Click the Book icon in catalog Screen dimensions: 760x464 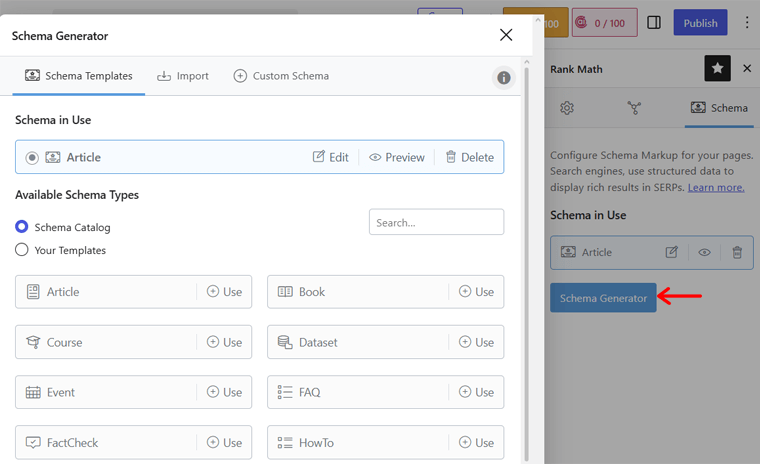pyautogui.click(x=285, y=292)
